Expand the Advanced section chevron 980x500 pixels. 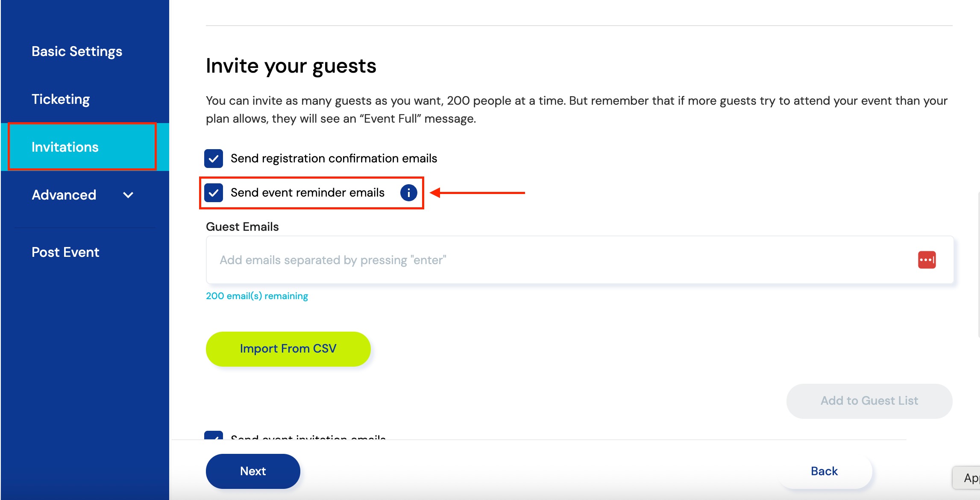[x=128, y=195]
